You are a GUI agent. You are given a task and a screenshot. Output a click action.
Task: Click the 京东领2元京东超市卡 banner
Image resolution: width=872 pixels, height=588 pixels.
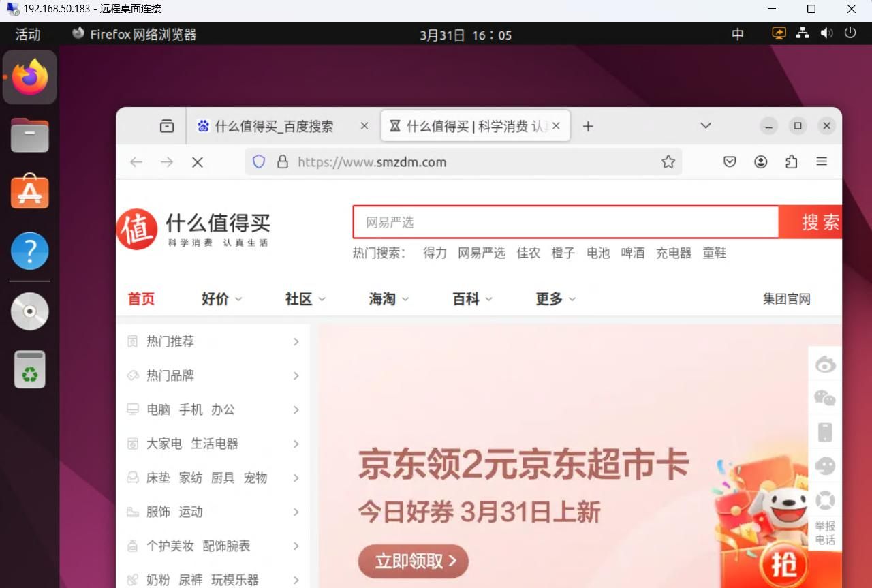click(524, 465)
